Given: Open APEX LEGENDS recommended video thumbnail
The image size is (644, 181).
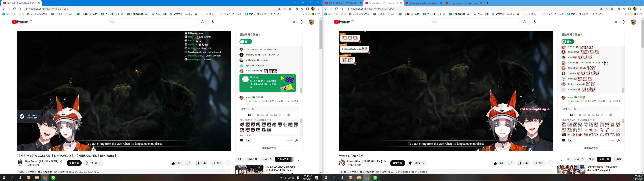Looking at the screenshot, I should [x=249, y=170].
